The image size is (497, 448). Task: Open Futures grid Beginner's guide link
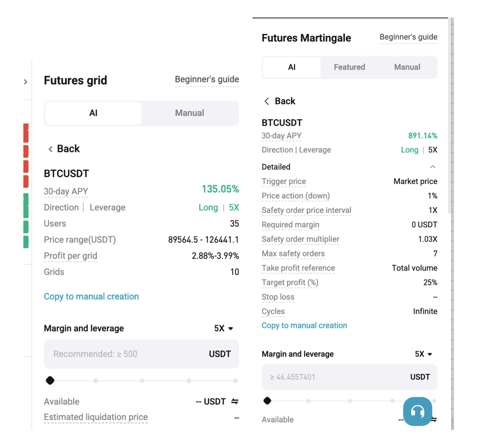(207, 79)
